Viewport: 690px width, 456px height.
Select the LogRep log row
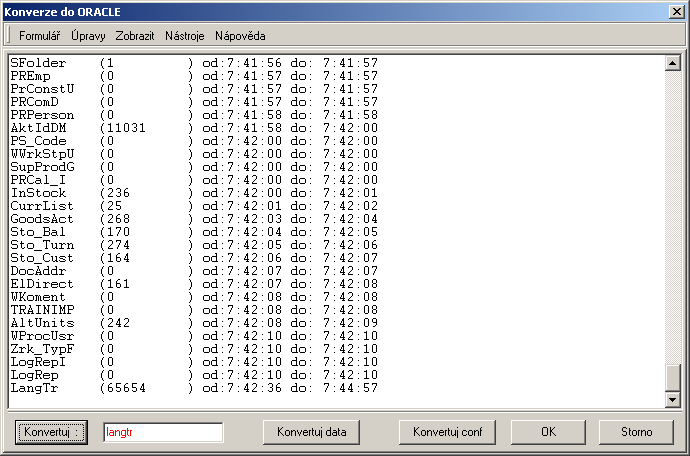pyautogui.click(x=194, y=375)
